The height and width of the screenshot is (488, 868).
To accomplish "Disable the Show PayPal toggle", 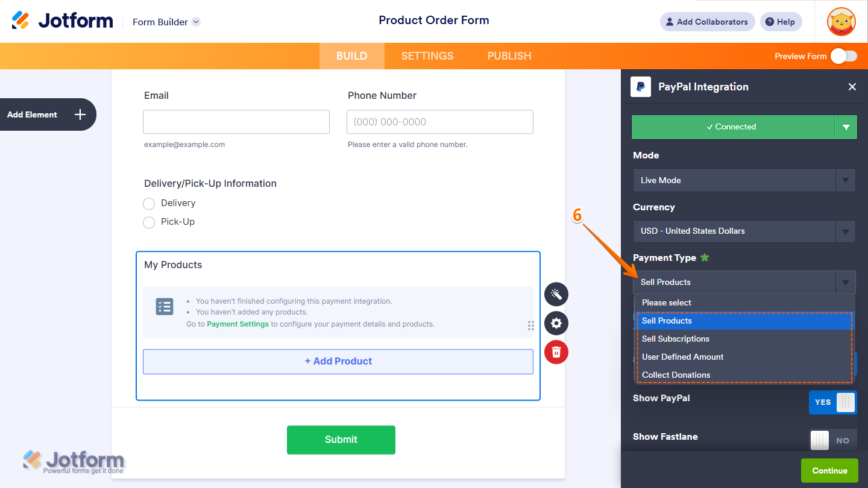I will [832, 402].
